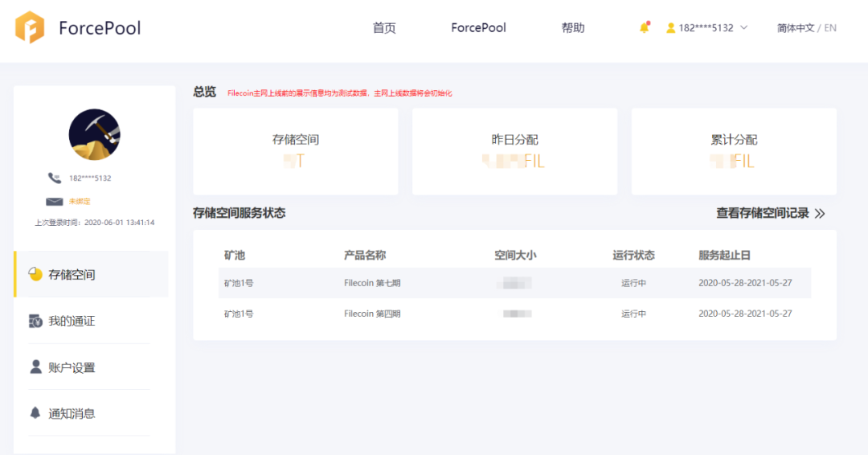
Task: Click the person icon beside 账户设置
Action: coord(35,367)
